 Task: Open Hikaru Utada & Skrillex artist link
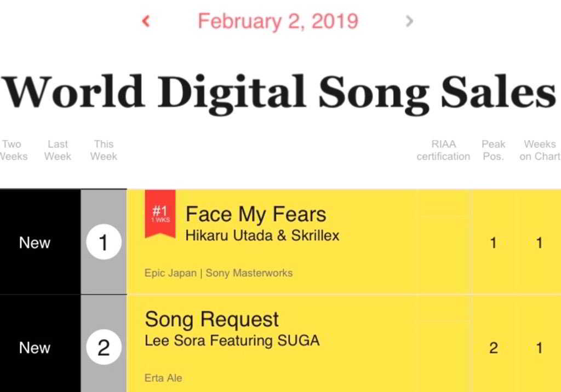tap(262, 235)
